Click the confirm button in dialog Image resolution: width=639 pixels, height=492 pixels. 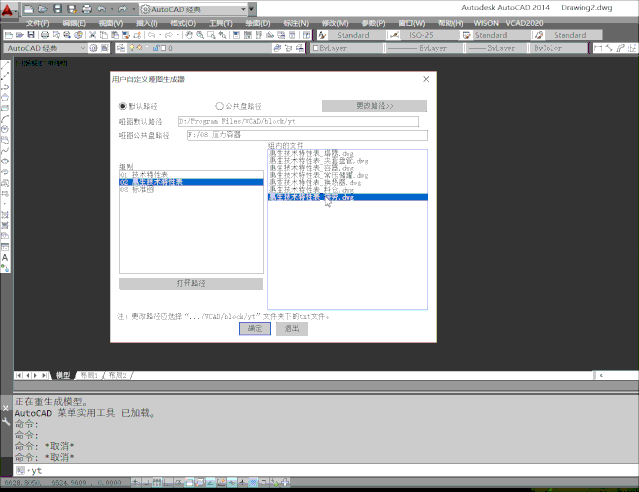pos(255,329)
